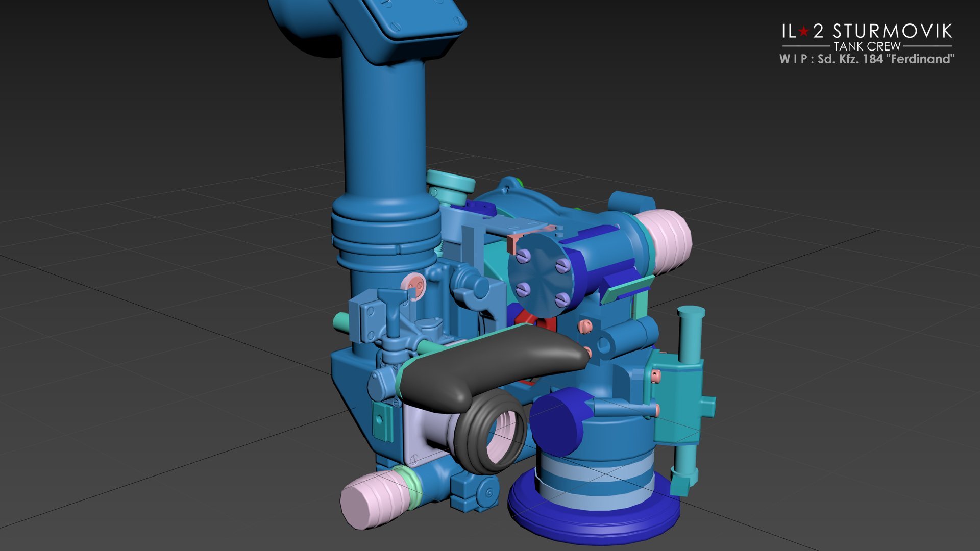Click the pink knurled knob at bottom left
Screen dimensions: 980x551
(x=373, y=499)
